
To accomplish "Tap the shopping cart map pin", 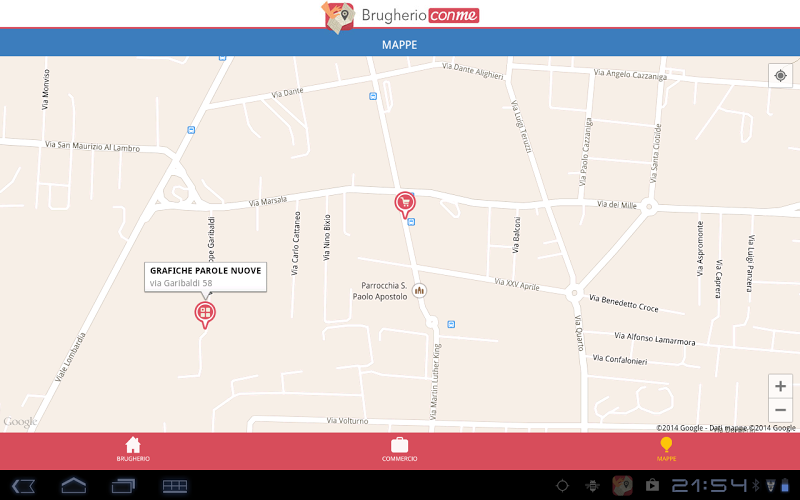I will [405, 205].
